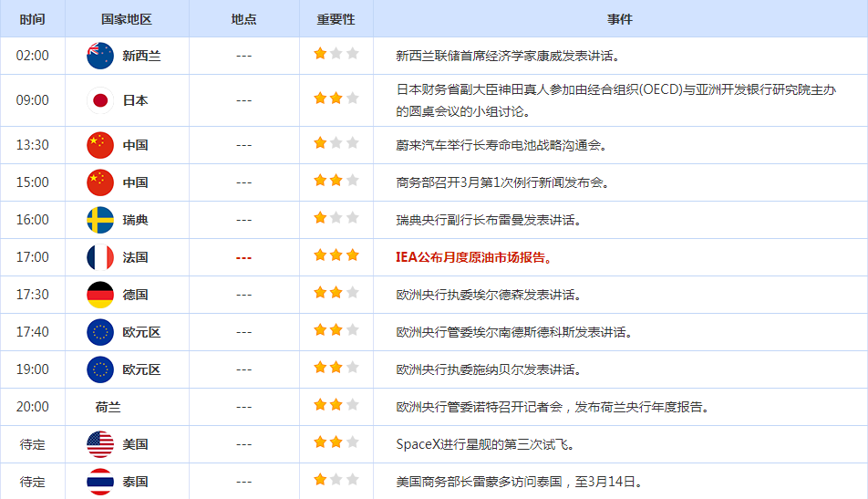Select the 欧洲央行执委埃尔德森发表讲话 event

490,295
